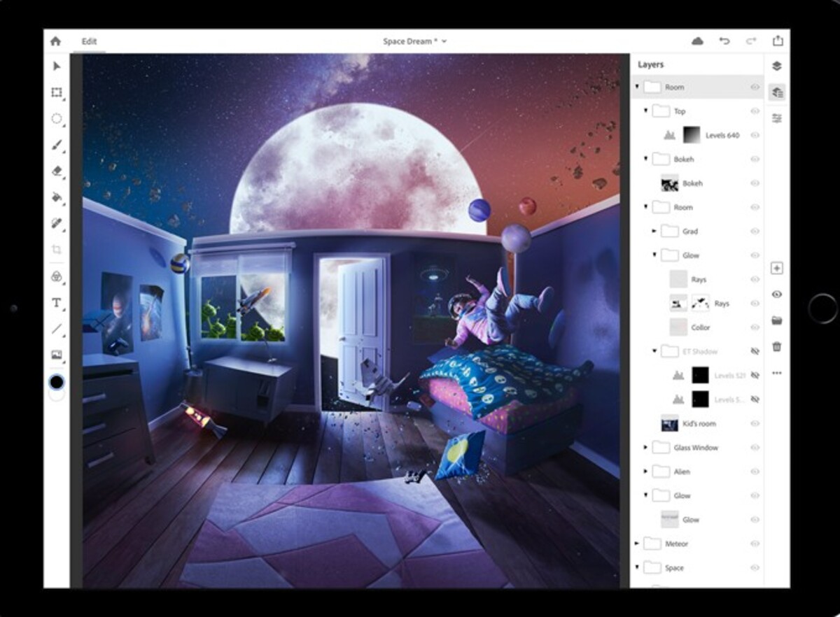The image size is (840, 617).
Task: Select the Lasso tool
Action: point(57,118)
